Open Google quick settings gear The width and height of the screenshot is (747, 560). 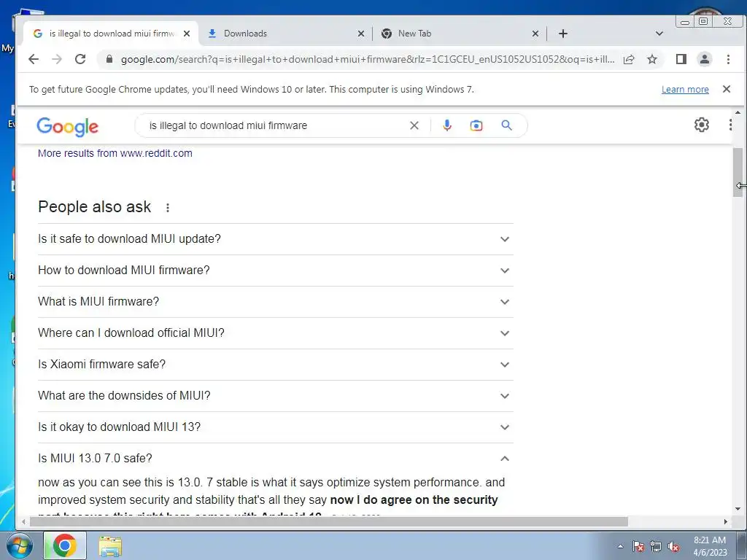pos(701,125)
